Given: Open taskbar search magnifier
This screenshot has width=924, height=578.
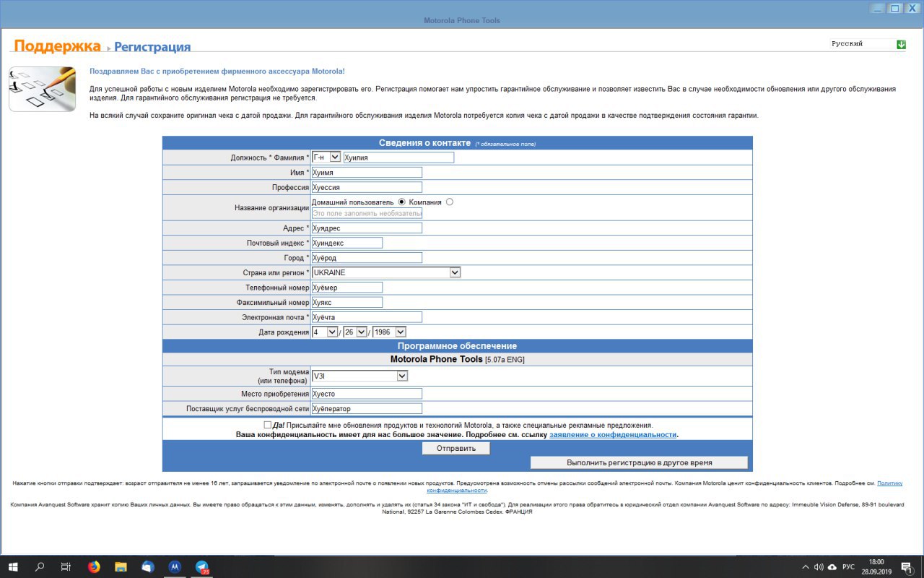Looking at the screenshot, I should pos(40,567).
